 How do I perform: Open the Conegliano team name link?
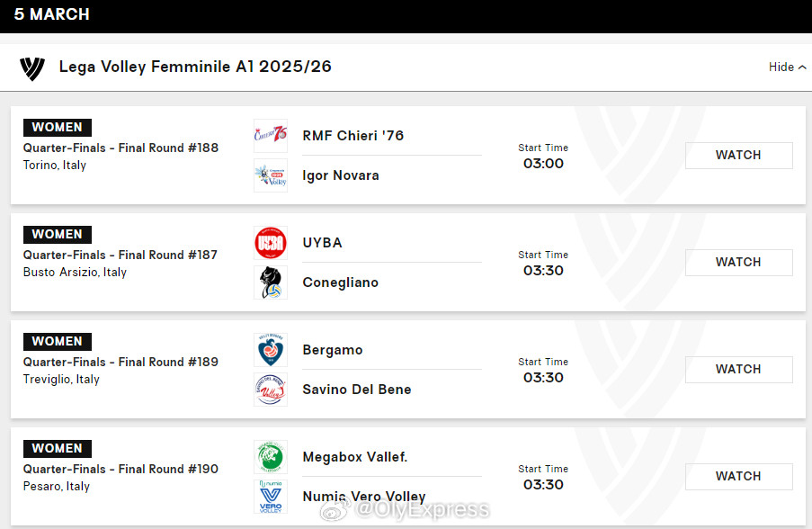(340, 282)
